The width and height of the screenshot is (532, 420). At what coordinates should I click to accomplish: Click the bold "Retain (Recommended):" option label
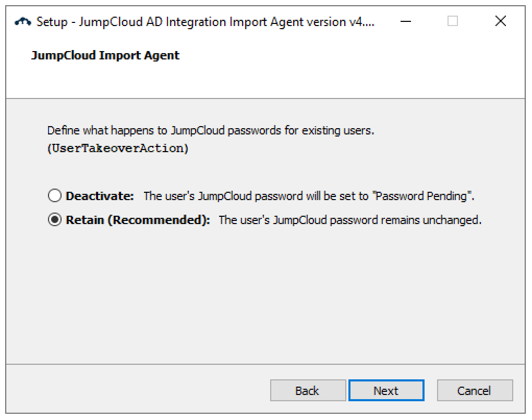point(138,220)
